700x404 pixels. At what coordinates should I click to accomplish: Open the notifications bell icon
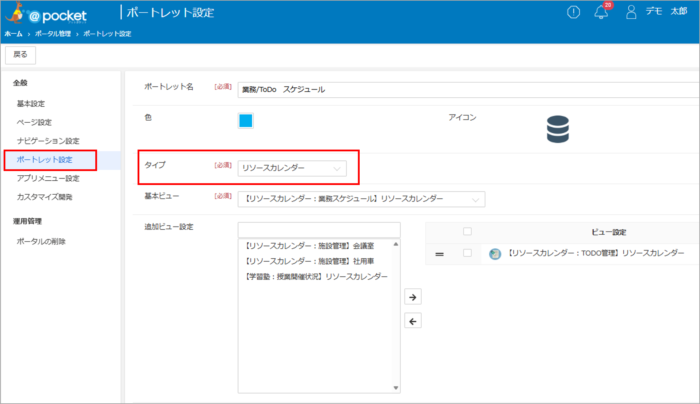tap(601, 12)
